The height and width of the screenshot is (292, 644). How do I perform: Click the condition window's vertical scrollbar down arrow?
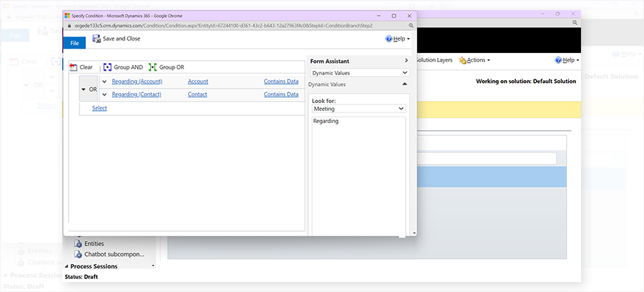(x=414, y=233)
